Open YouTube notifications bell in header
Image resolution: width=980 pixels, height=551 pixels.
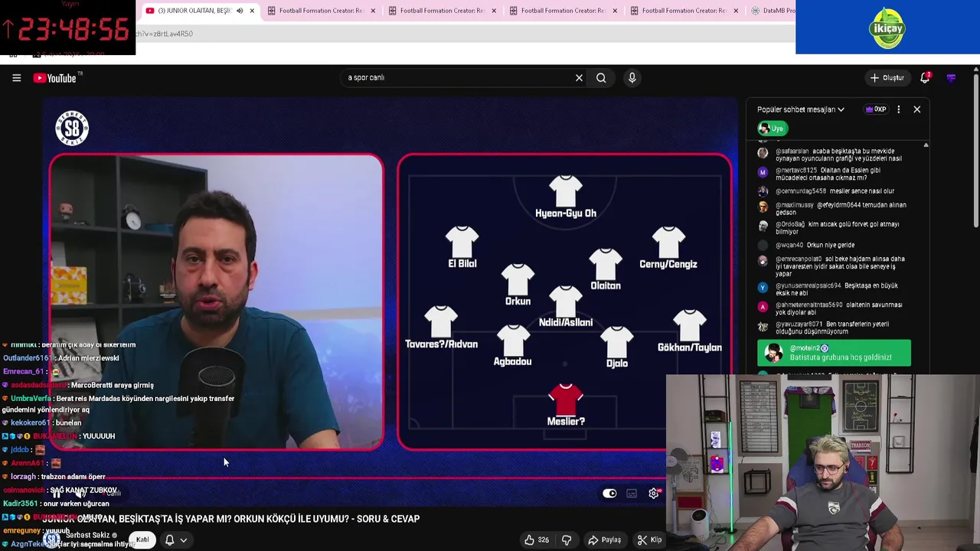tap(925, 77)
